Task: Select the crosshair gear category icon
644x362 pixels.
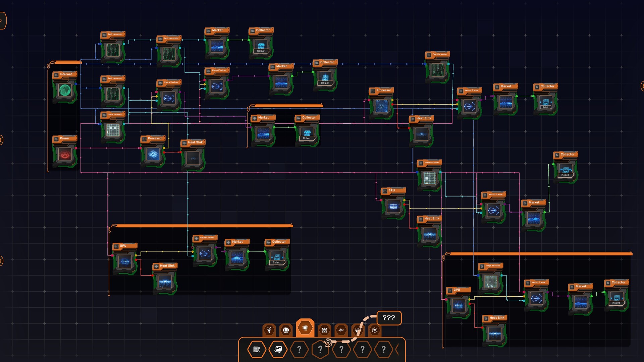Action: 324,330
